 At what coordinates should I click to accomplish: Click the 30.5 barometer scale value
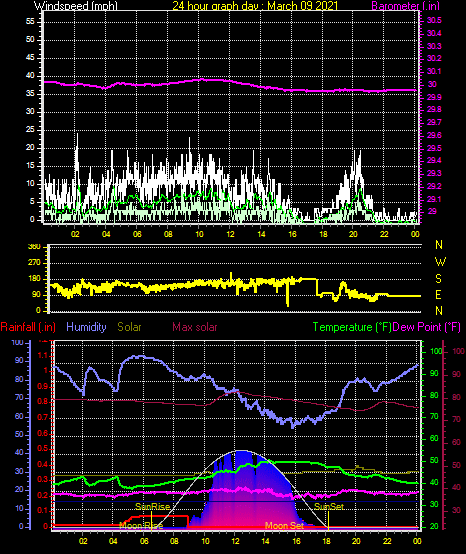[434, 20]
